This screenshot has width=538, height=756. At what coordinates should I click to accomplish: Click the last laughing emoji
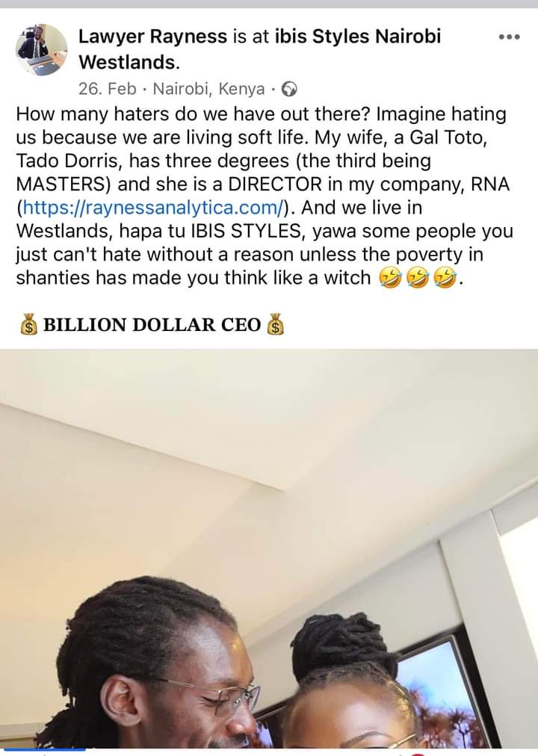pos(445,278)
